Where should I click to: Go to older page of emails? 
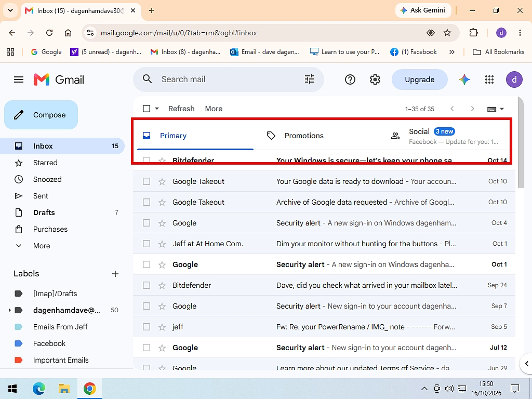(x=472, y=109)
